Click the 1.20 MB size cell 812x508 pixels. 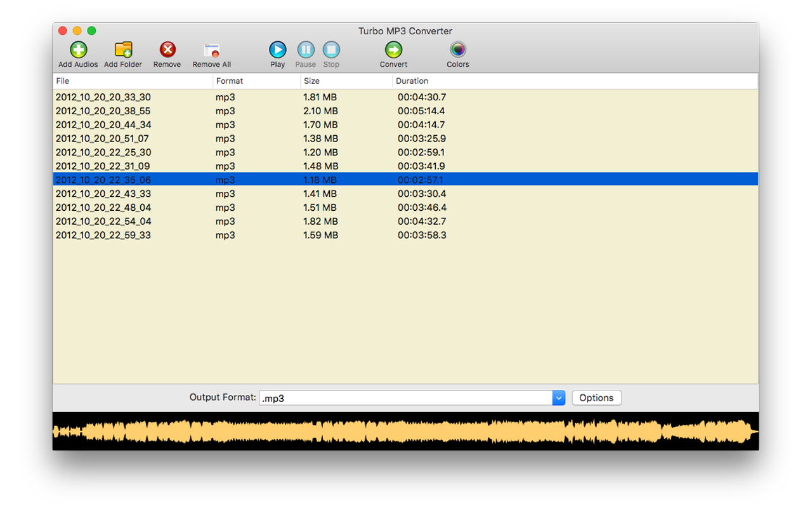(320, 152)
